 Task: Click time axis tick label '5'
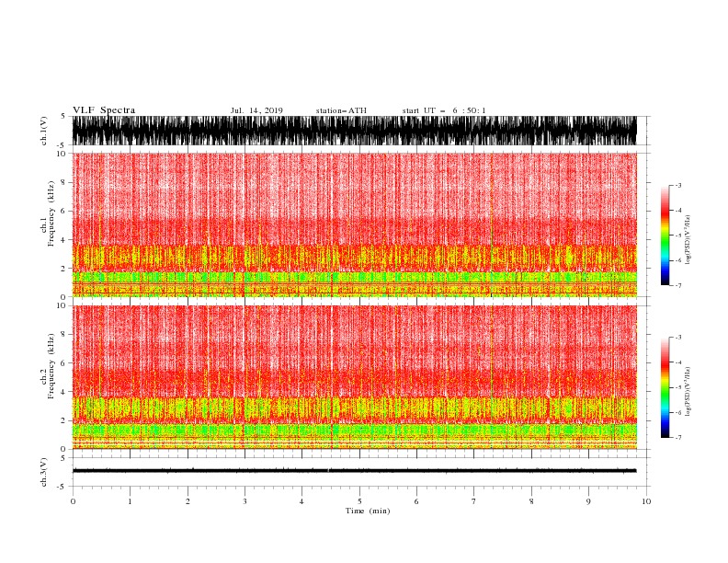[359, 501]
